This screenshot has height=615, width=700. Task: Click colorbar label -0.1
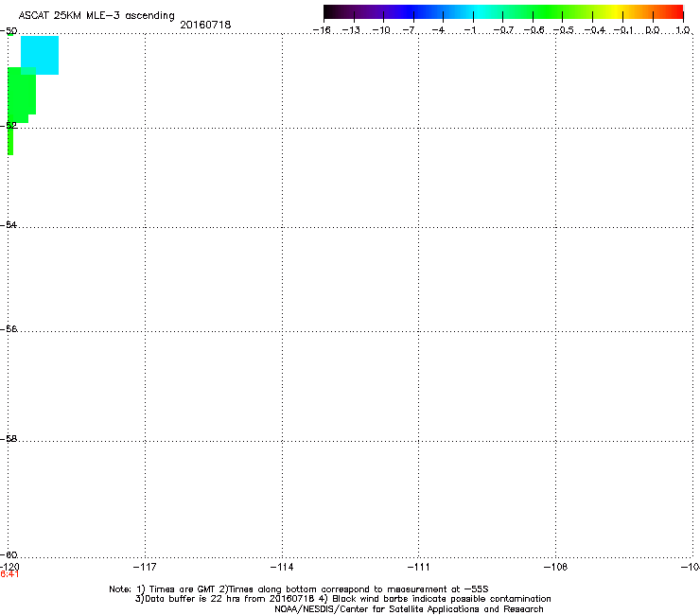click(623, 30)
